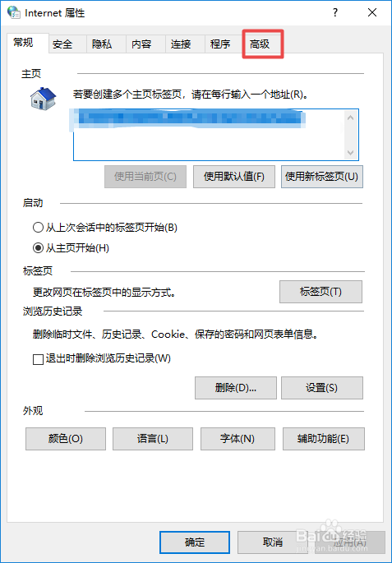The width and height of the screenshot is (392, 563).
Task: Click 删除 browsing history button
Action: 236,388
